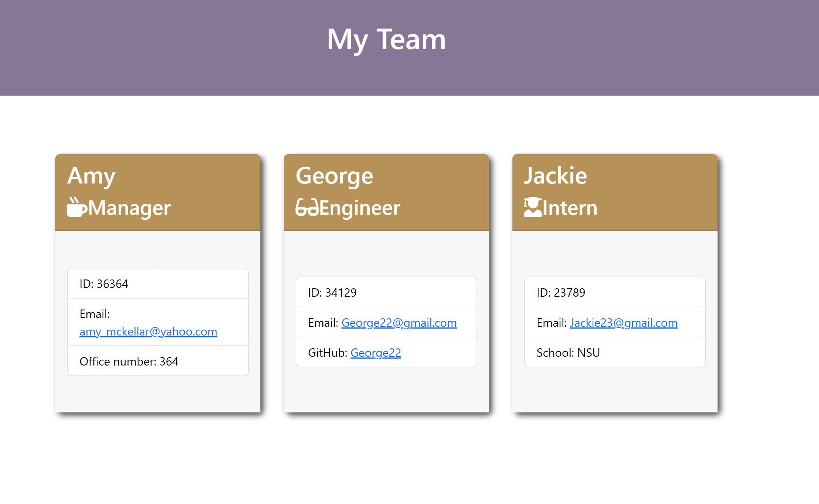Open George22's GitHub profile link
The image size is (819, 504).
point(376,352)
